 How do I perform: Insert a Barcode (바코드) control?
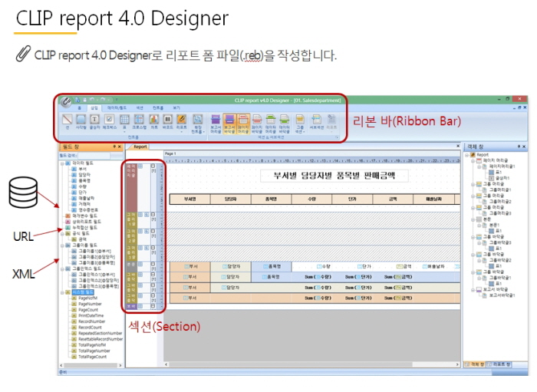[x=167, y=122]
